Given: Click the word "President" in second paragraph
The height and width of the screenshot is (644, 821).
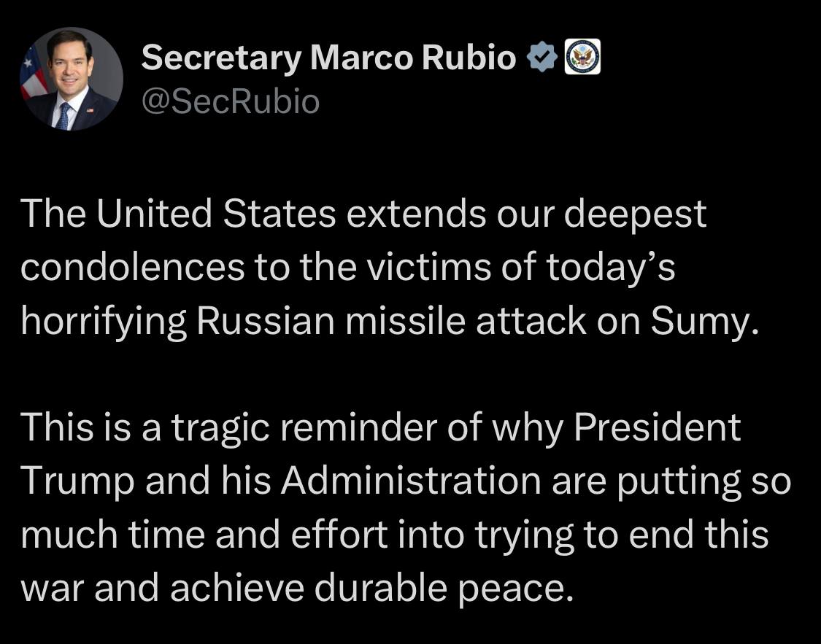Looking at the screenshot, I should pyautogui.click(x=657, y=428).
